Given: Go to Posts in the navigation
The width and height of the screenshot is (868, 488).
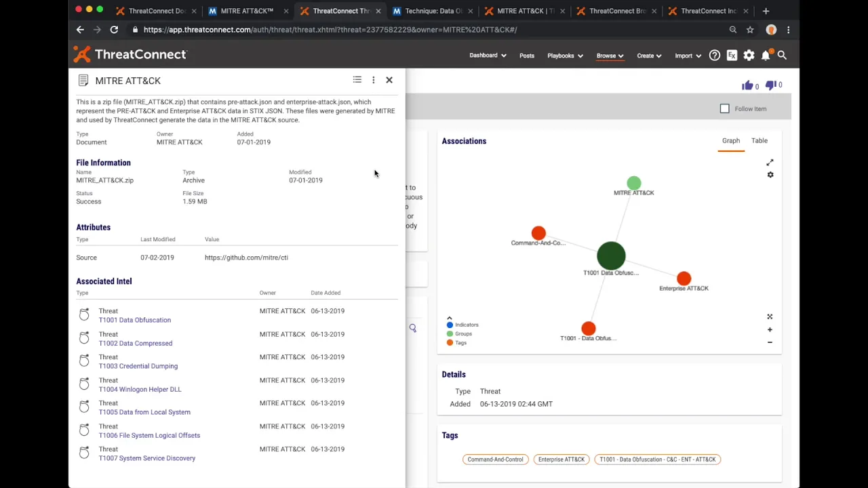Looking at the screenshot, I should pyautogui.click(x=527, y=56).
